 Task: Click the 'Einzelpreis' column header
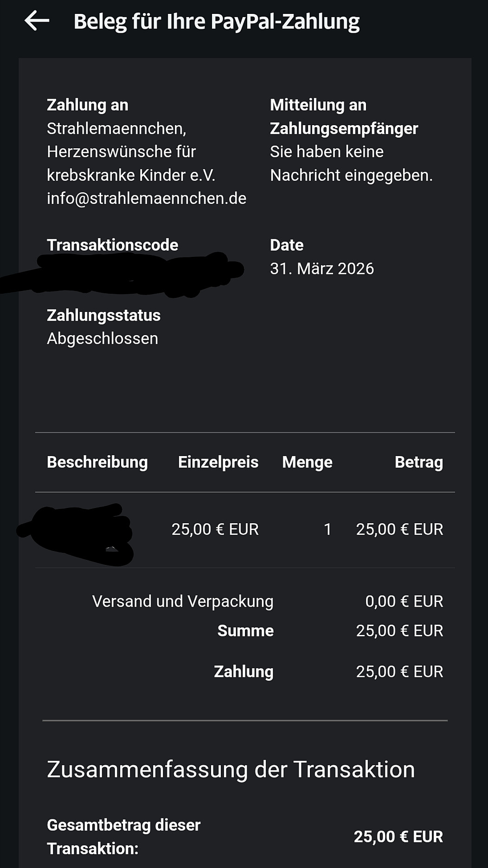[x=218, y=462]
